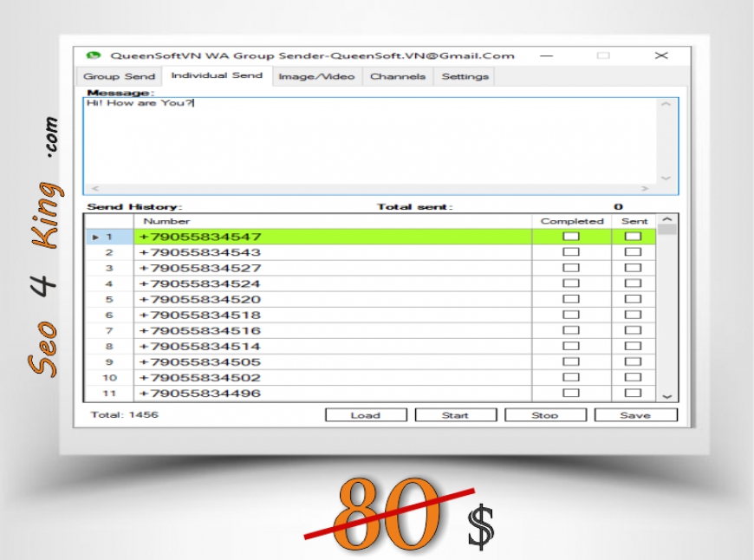Switch to the Group Send tab

[120, 76]
